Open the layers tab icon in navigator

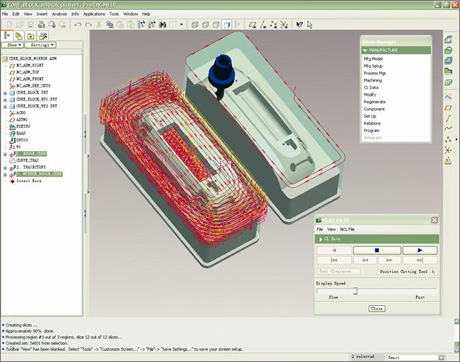[19, 36]
